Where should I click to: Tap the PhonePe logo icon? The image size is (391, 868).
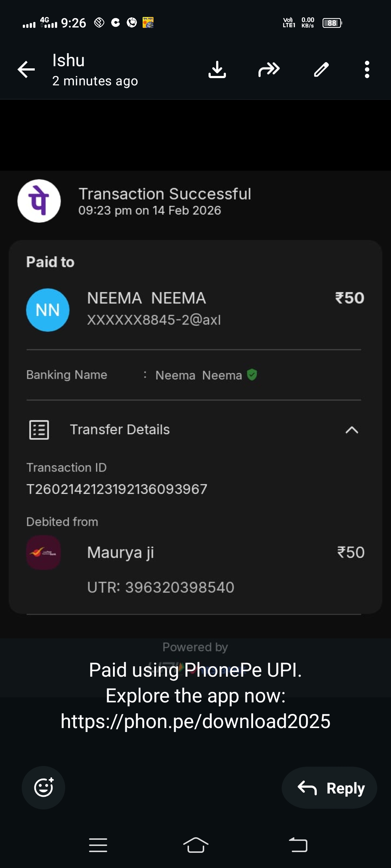point(39,201)
